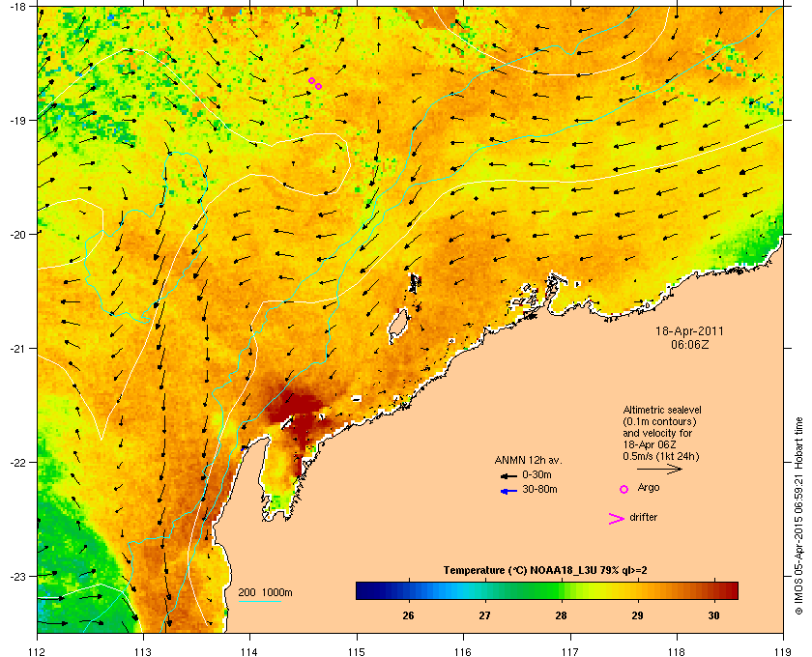
Task: Click the latitude axis label -23
Action: [x=18, y=576]
